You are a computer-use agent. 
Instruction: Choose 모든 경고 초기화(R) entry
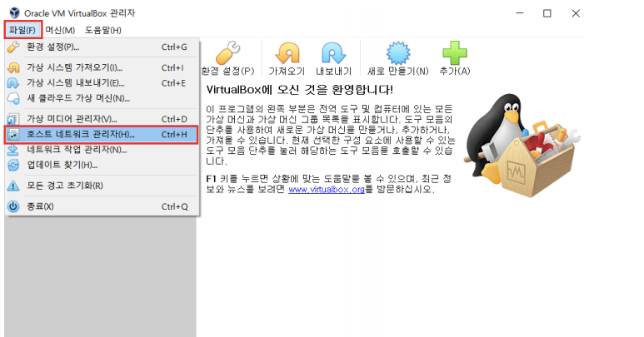coord(102,186)
